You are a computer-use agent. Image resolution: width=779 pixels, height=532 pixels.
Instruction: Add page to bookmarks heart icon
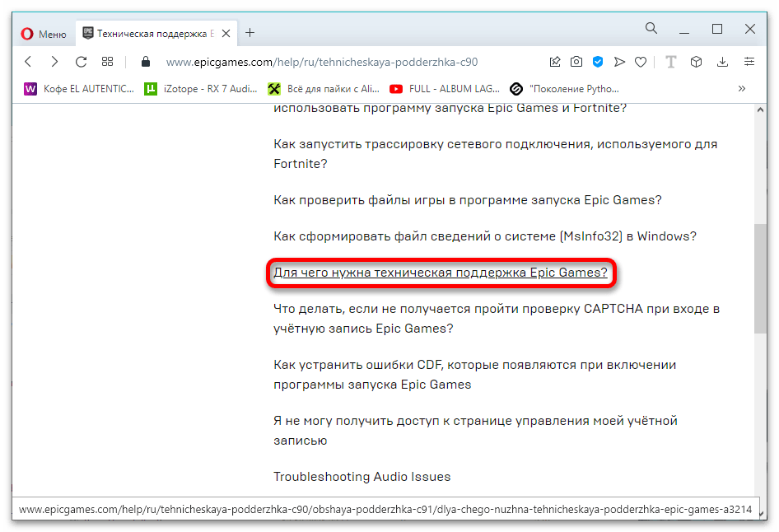pos(641,62)
